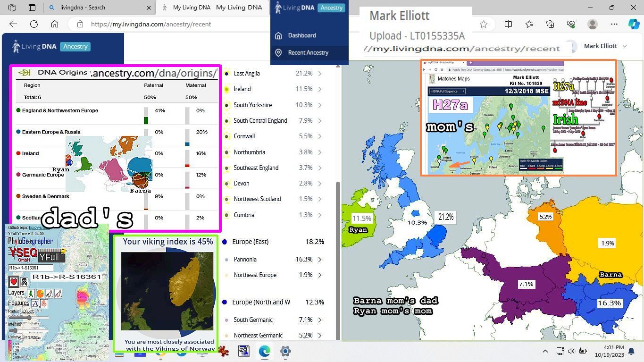This screenshot has width=644, height=362.
Task: Open the browser Home page
Action: click(x=55, y=24)
